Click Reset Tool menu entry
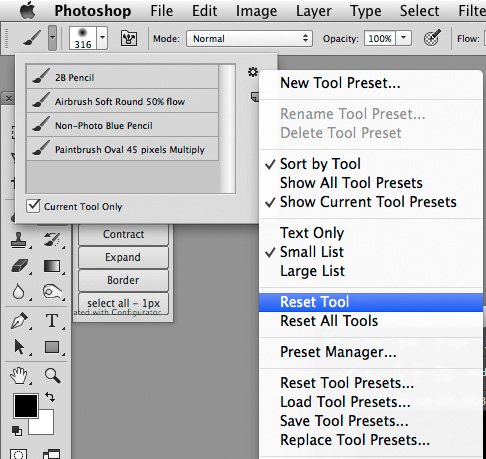Screen dimensions: 486x459 [371, 302]
